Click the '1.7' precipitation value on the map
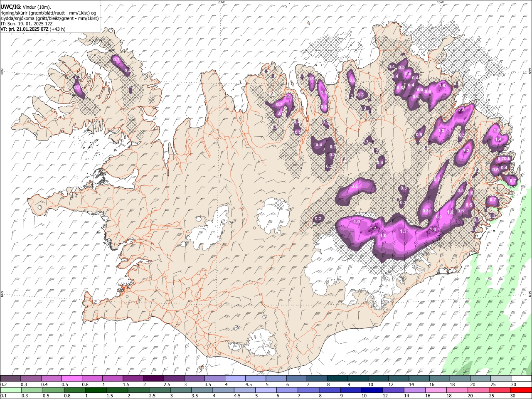 pos(373,229)
